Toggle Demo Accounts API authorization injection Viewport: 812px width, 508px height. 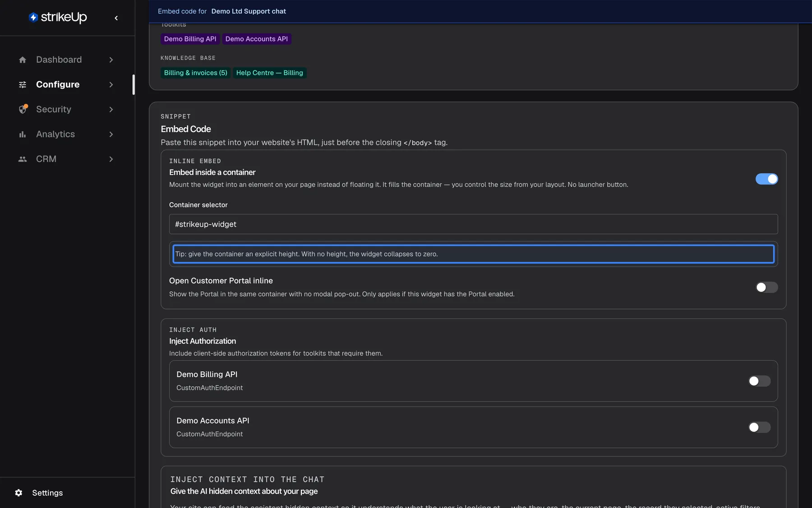point(759,427)
